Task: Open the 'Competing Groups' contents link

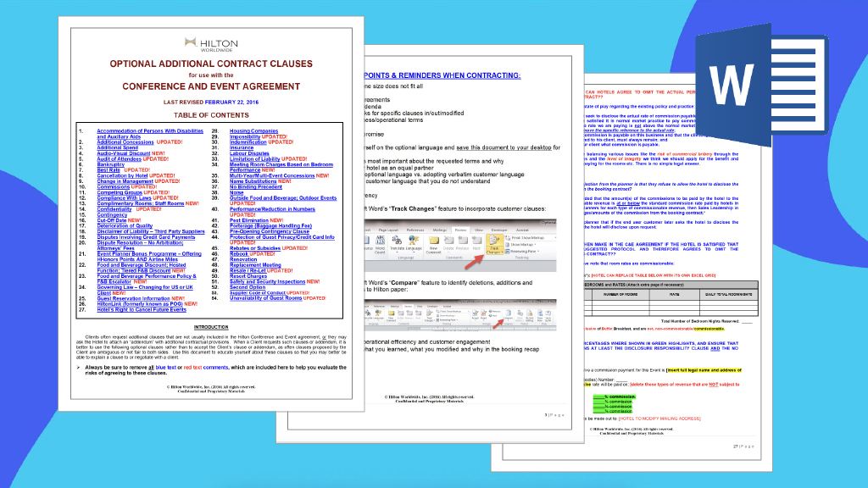Action: pos(120,192)
